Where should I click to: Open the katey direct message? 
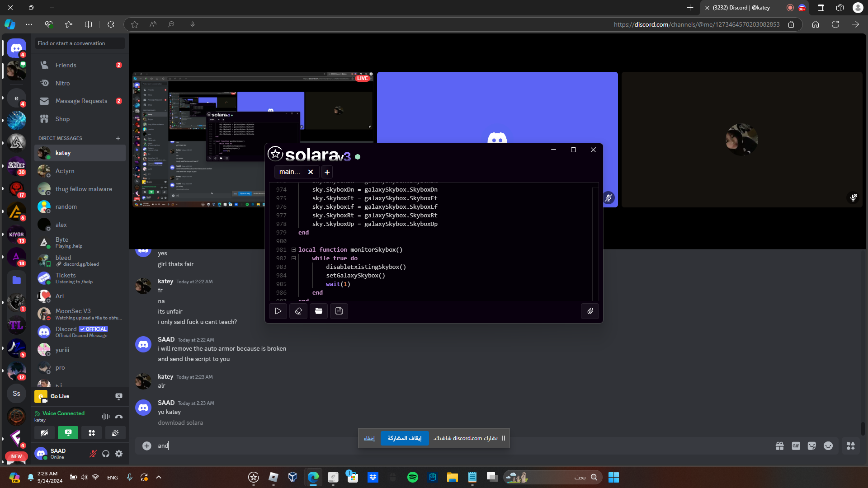tap(80, 153)
